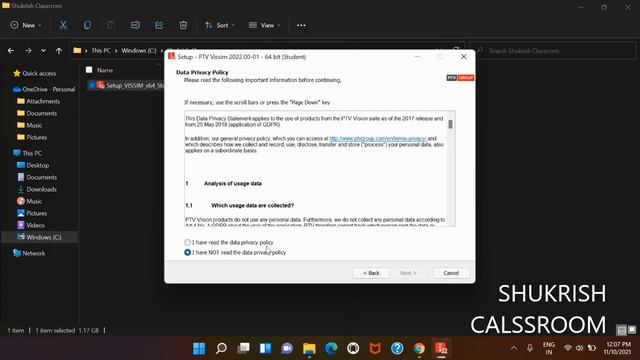This screenshot has width=640, height=360.
Task: Open the View dropdown in Explorer
Action: (x=264, y=25)
